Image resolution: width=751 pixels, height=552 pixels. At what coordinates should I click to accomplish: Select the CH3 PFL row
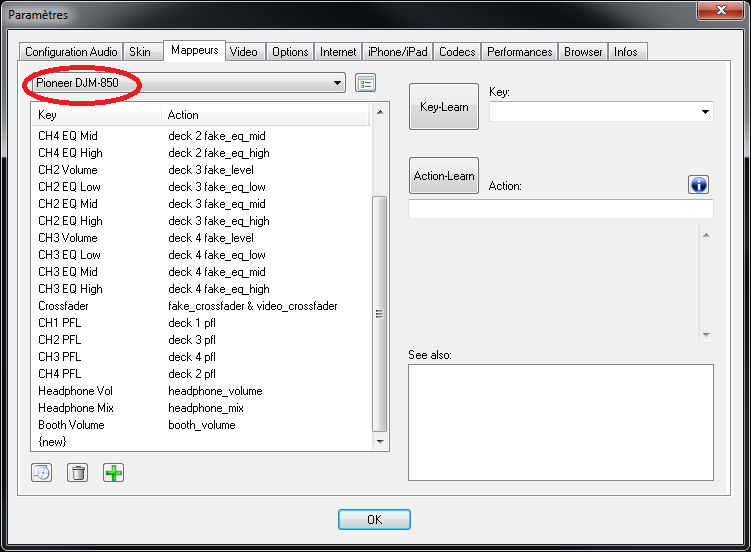(202, 357)
